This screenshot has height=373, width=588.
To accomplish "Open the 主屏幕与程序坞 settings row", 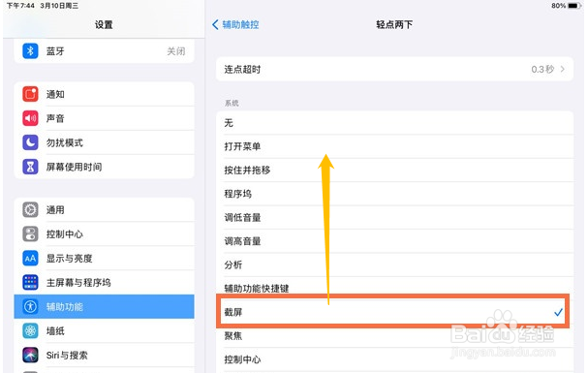I will 104,282.
